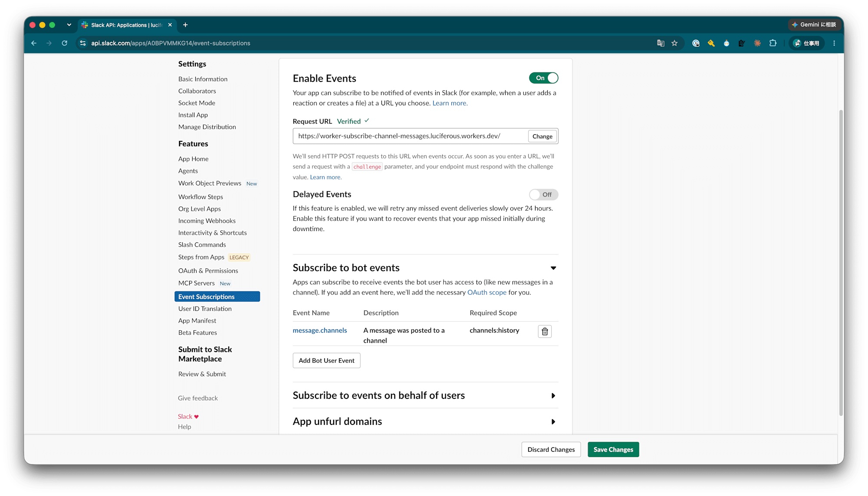Go to App Home feature

(x=193, y=159)
